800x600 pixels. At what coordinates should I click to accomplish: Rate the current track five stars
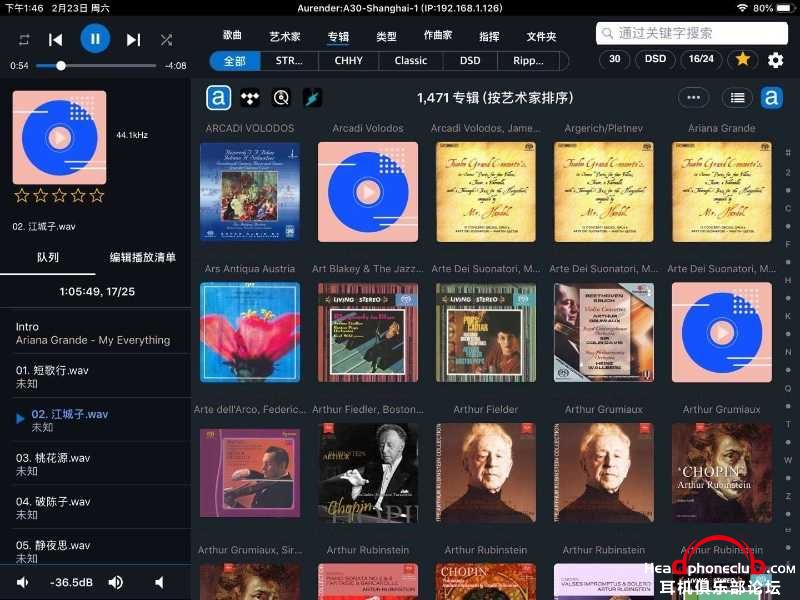(97, 195)
